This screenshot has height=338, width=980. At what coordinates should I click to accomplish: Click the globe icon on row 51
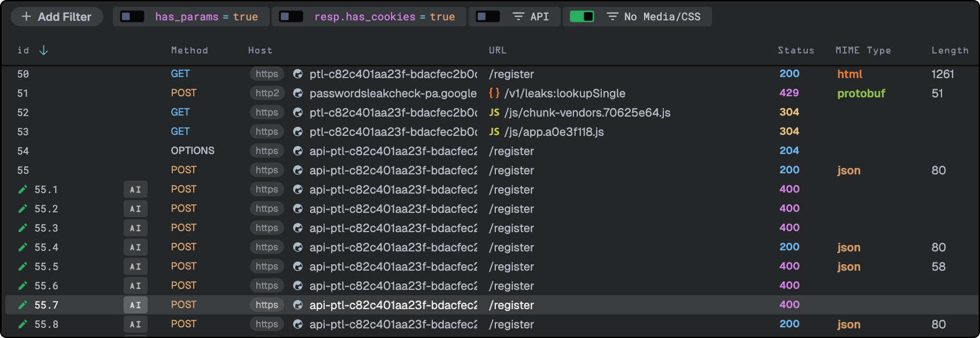pyautogui.click(x=298, y=93)
